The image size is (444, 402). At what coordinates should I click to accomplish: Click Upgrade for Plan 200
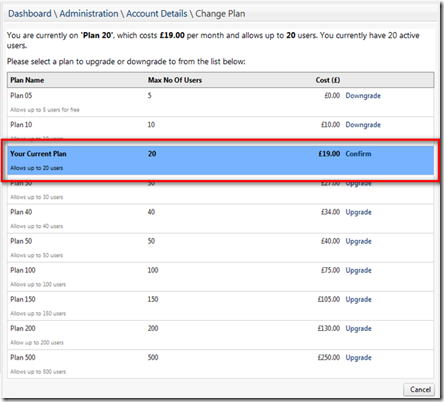point(358,328)
